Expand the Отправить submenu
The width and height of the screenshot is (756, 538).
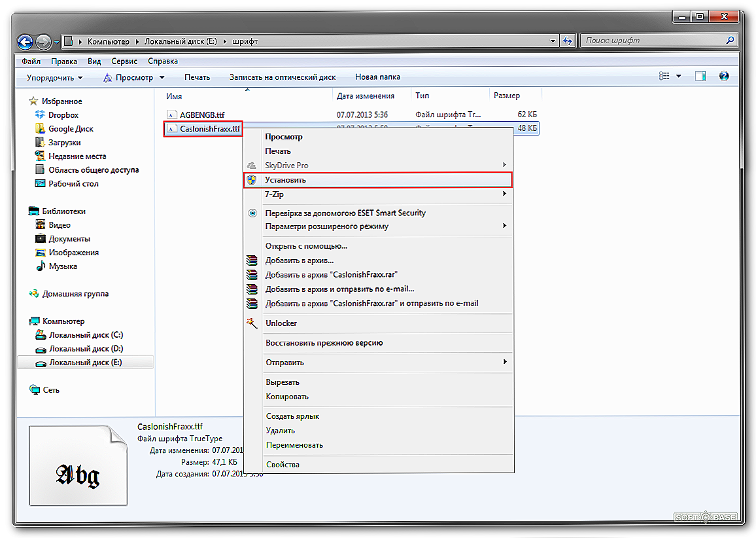point(504,361)
